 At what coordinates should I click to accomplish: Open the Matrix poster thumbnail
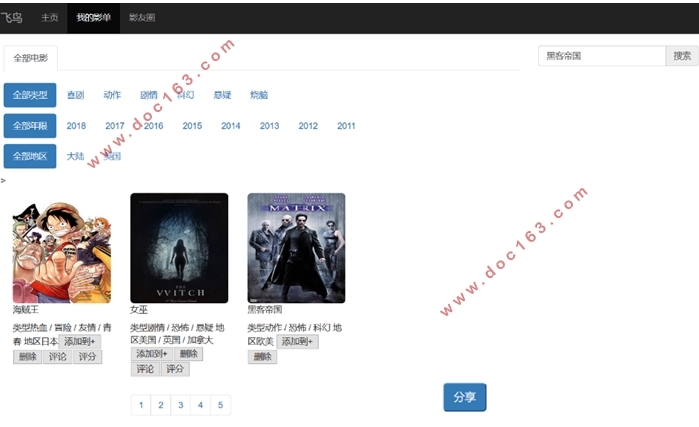pos(296,248)
